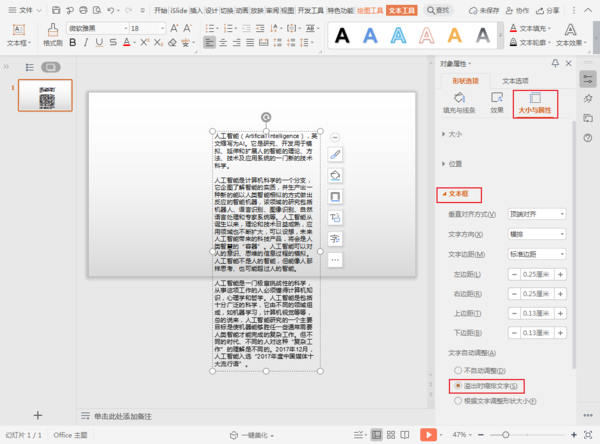Viewport: 600px width, 444px height.
Task: Select 溢出时缩排文字 radio option
Action: coord(458,385)
